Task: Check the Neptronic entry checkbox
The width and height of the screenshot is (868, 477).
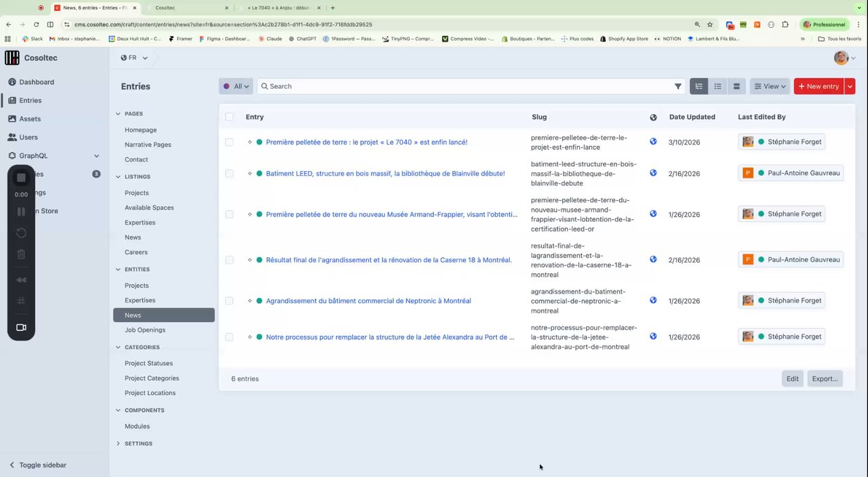Action: click(x=229, y=301)
